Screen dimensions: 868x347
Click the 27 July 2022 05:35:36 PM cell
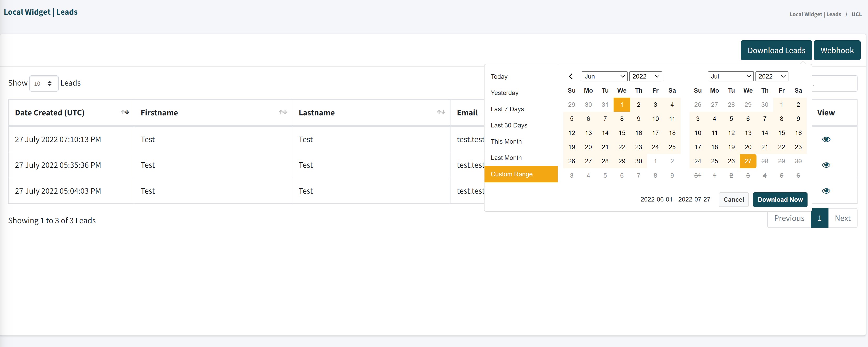tap(71, 165)
